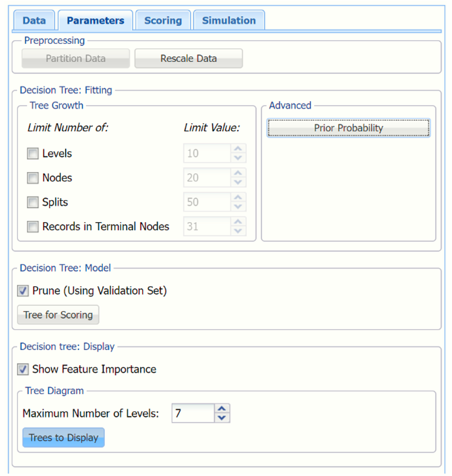This screenshot has height=476, width=452.
Task: Select the Parameters tab
Action: tap(95, 21)
